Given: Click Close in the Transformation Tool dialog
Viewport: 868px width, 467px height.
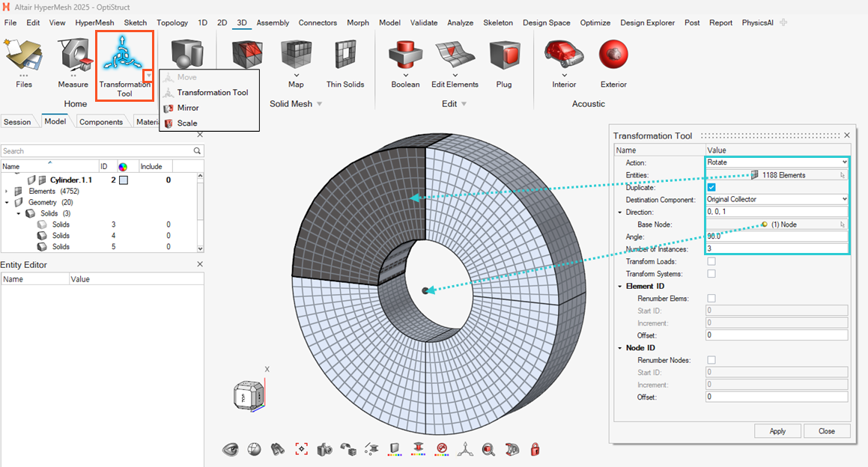Looking at the screenshot, I should pos(827,431).
